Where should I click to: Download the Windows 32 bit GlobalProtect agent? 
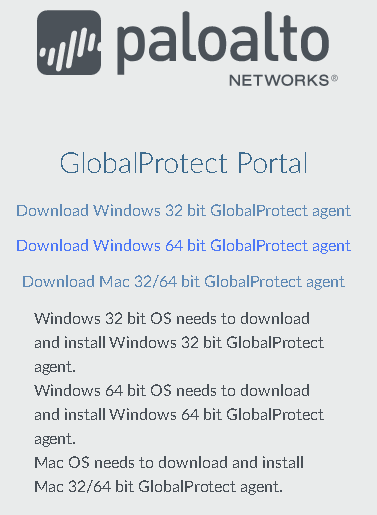click(184, 211)
